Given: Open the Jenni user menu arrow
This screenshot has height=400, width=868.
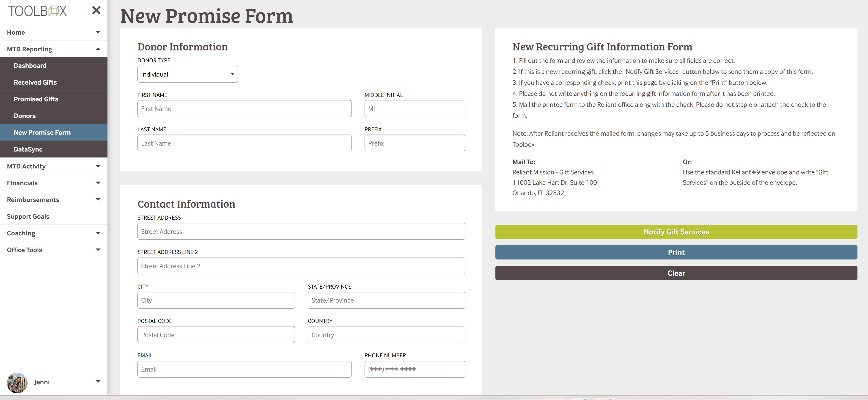Looking at the screenshot, I should pyautogui.click(x=98, y=382).
